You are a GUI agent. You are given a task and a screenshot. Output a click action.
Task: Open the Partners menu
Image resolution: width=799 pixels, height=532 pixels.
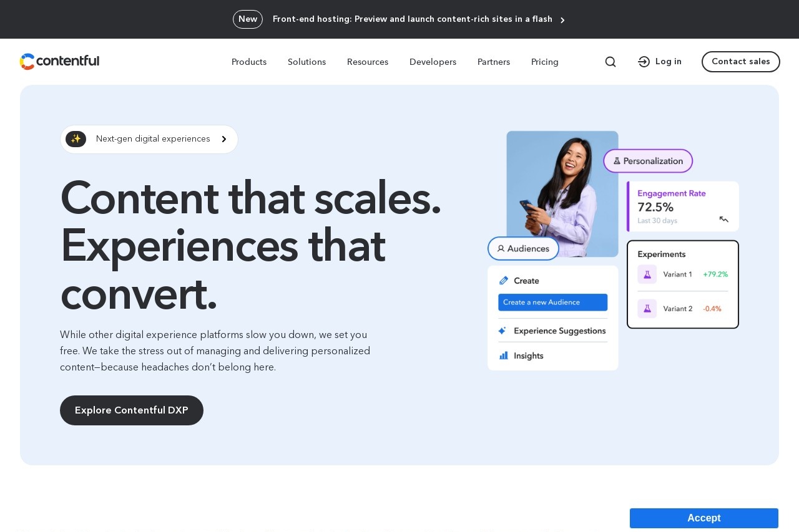point(494,62)
